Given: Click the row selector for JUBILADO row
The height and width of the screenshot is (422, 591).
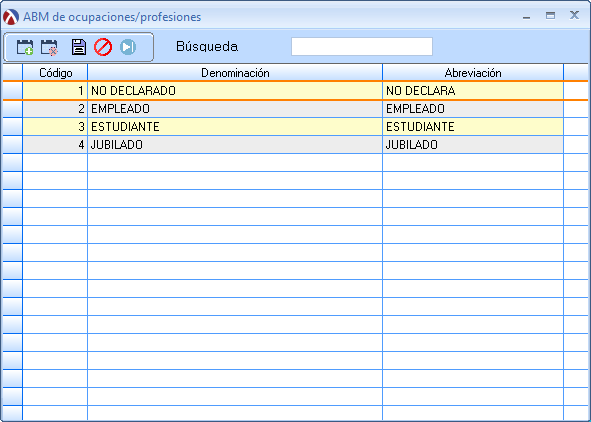Looking at the screenshot, I should (x=12, y=145).
